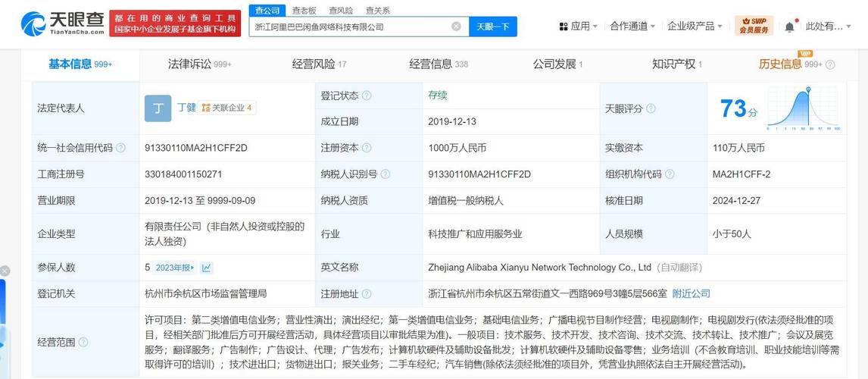This screenshot has width=868, height=379.
Task: Click the approval date 2024-12-27
Action: (x=738, y=201)
